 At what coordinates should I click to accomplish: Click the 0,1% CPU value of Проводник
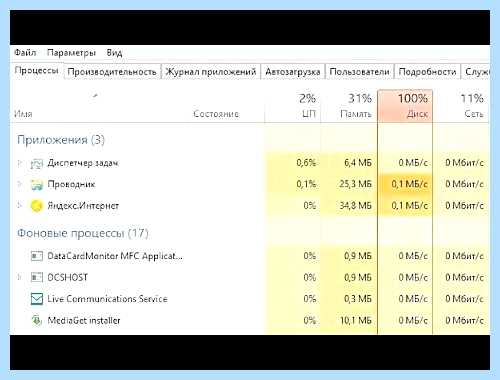click(x=306, y=184)
